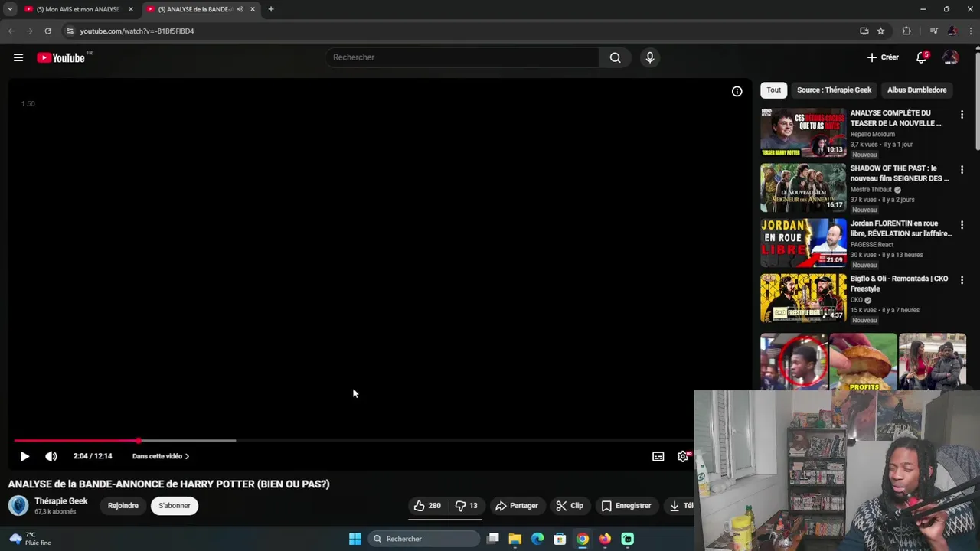Close the 'Mon AVIS et mon ANALYSE' tab
980x551 pixels.
click(x=131, y=9)
